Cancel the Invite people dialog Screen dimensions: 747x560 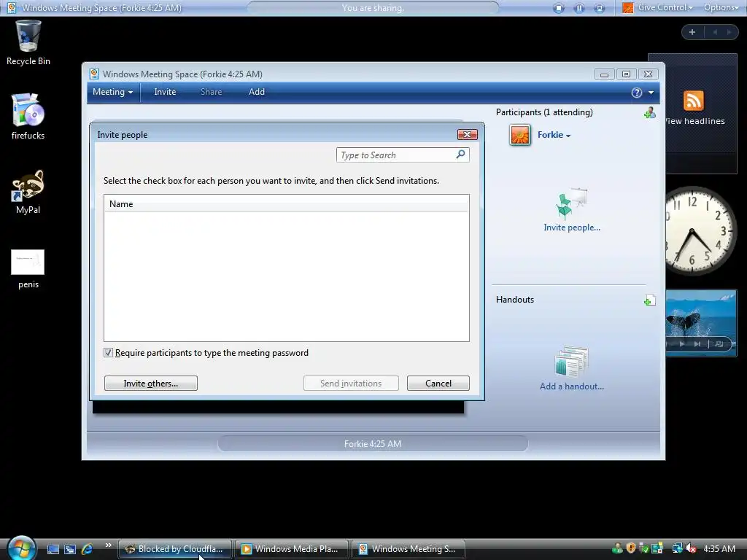point(438,384)
